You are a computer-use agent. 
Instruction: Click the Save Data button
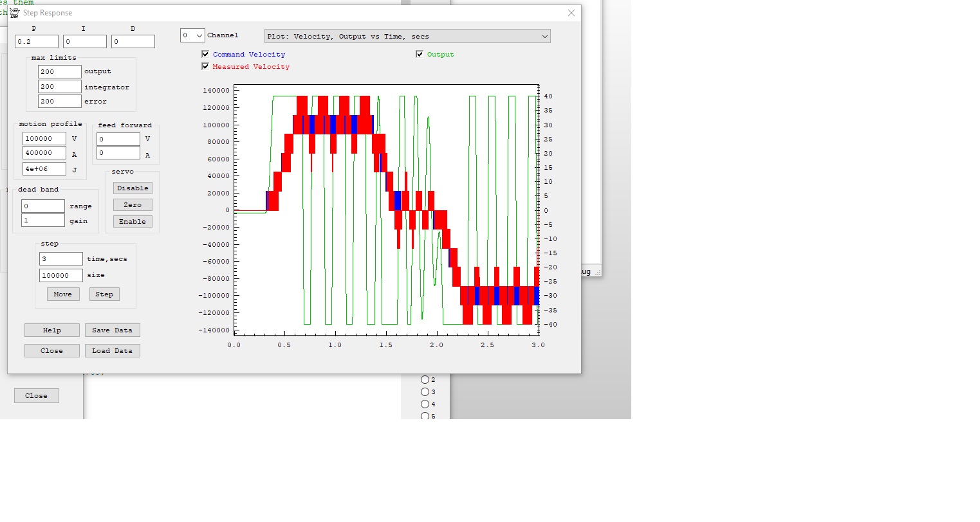click(112, 330)
